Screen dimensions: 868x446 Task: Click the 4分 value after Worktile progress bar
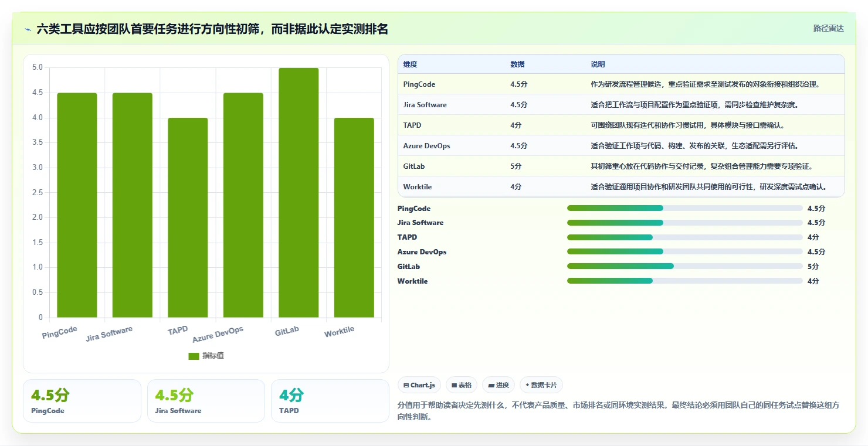pos(813,281)
